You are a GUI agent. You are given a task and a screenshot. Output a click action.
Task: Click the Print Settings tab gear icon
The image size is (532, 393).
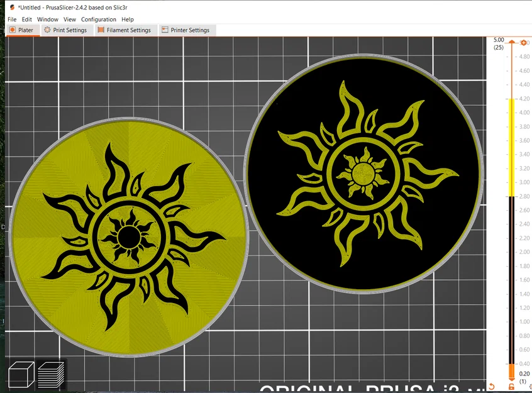pyautogui.click(x=47, y=30)
